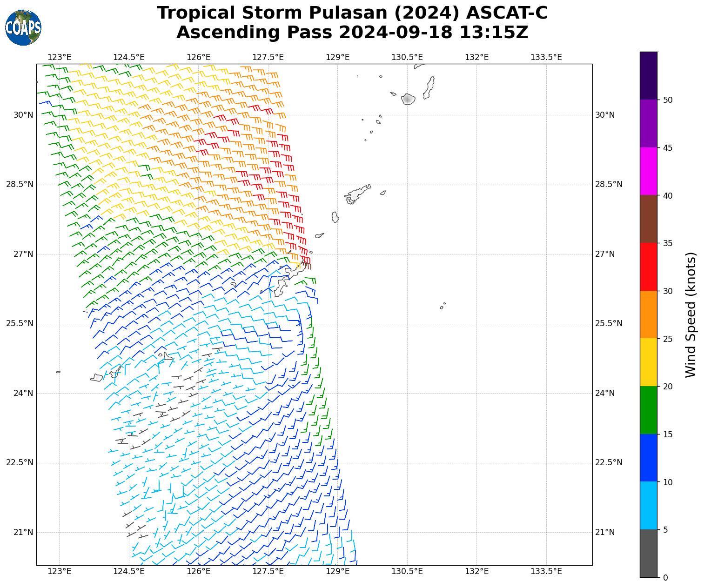Select the cyan 5–10 knots colorbar segment

[648, 505]
